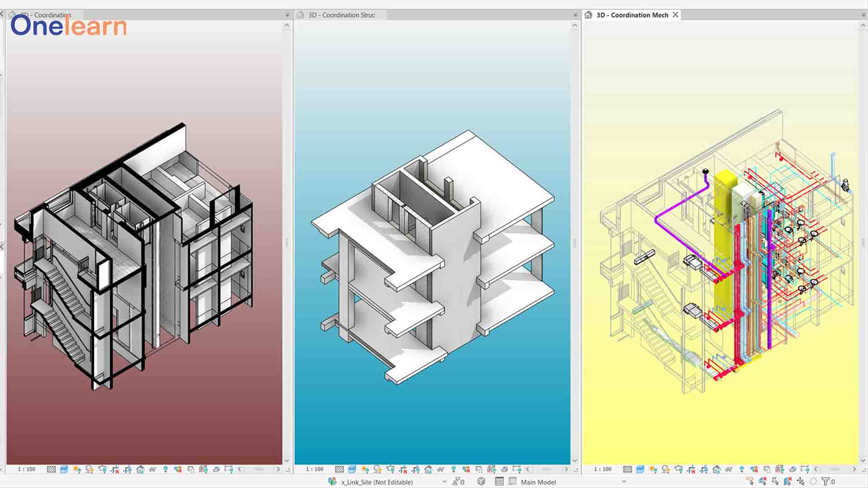Activate the 3D - Coordination Mech tab

632,15
